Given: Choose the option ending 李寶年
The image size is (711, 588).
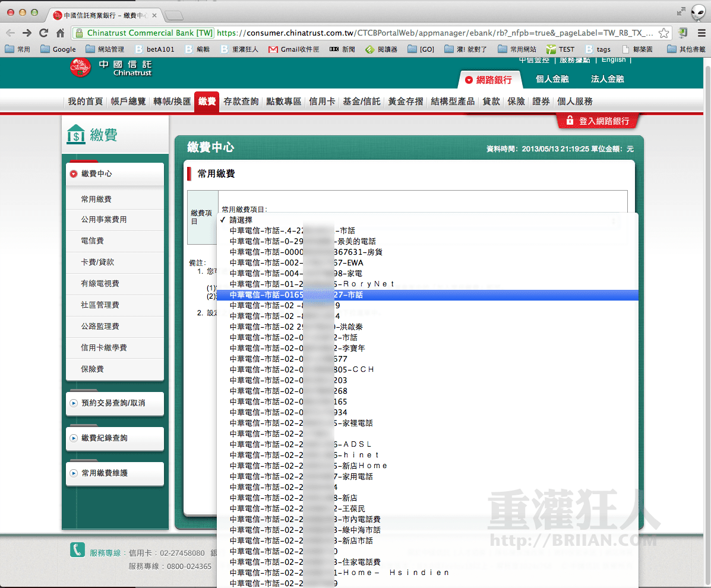Looking at the screenshot, I should (428, 348).
